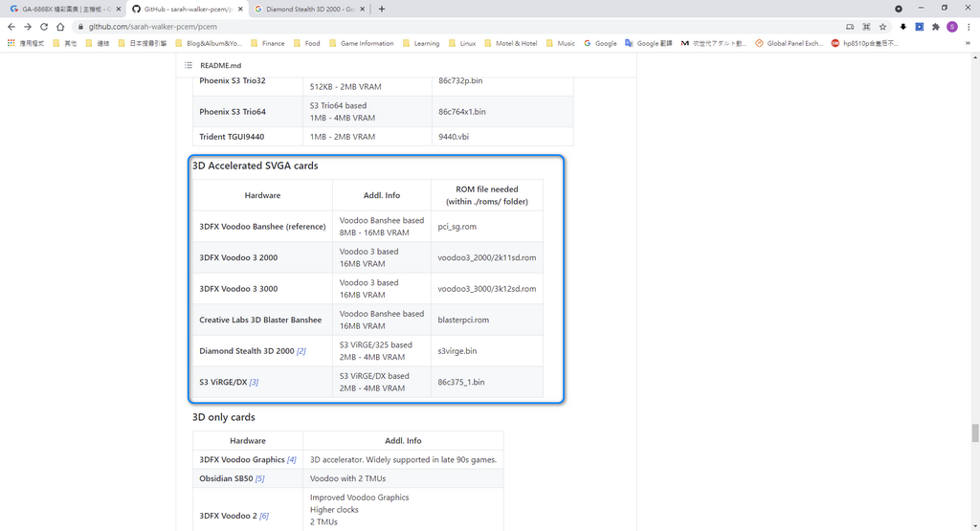Follow footnote [2] next to Diamond Stealth 3D 2000

point(301,351)
